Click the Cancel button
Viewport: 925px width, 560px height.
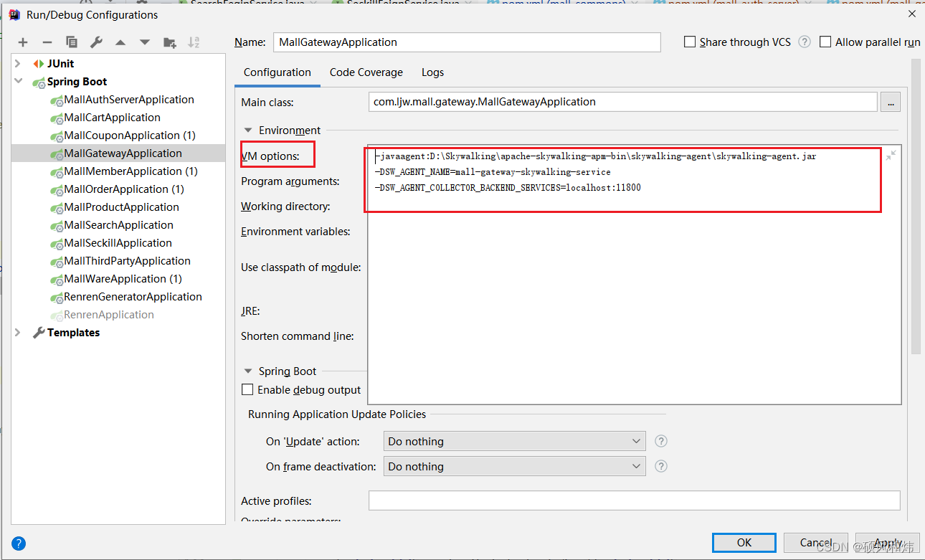[816, 542]
